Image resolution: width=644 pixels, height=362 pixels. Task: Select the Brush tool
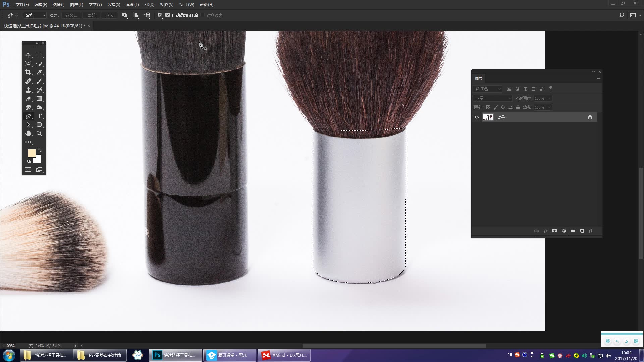point(39,81)
